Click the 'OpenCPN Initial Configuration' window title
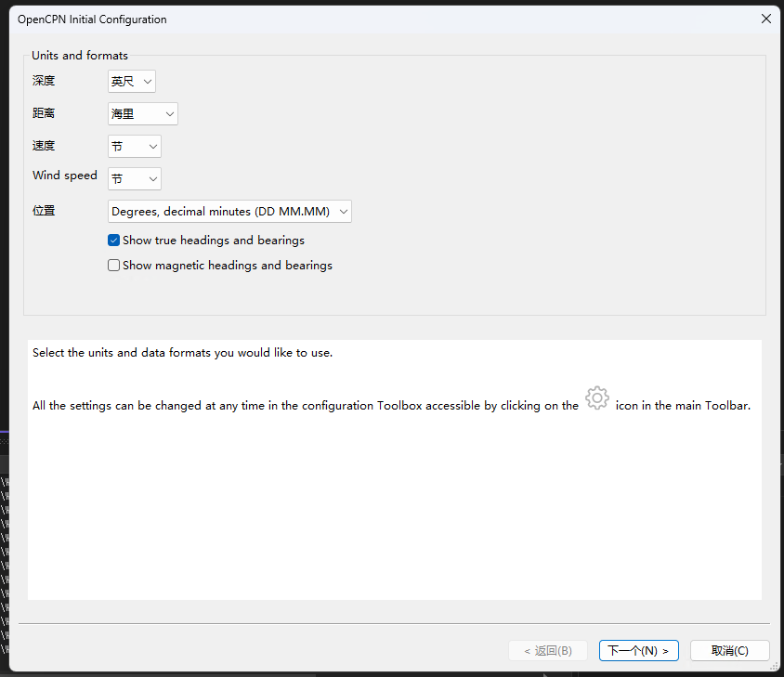This screenshot has height=677, width=784. tap(92, 20)
